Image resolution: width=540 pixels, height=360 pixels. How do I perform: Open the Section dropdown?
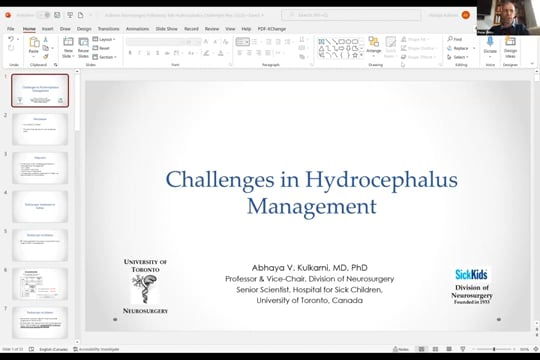click(x=104, y=57)
